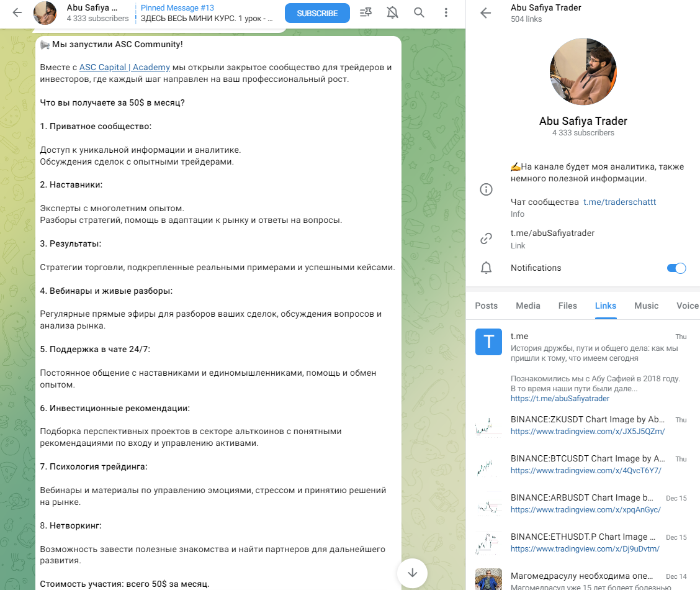The image size is (700, 590).
Task: Open the pinned messages list icon
Action: pyautogui.click(x=366, y=12)
